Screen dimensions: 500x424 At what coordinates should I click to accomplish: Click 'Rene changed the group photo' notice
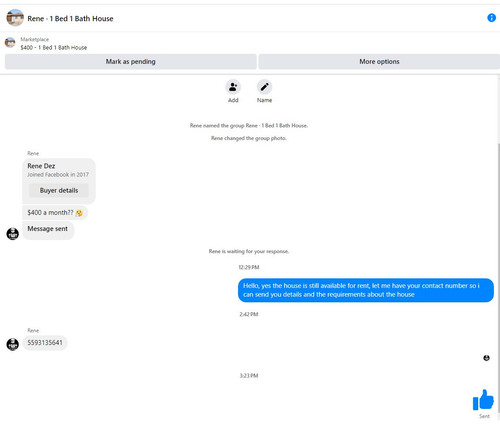point(249,138)
